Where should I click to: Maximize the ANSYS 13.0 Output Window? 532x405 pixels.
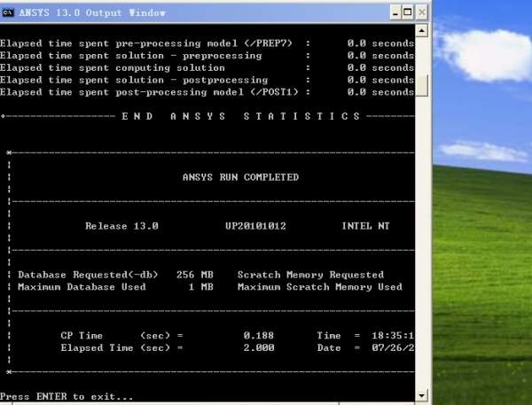(408, 13)
